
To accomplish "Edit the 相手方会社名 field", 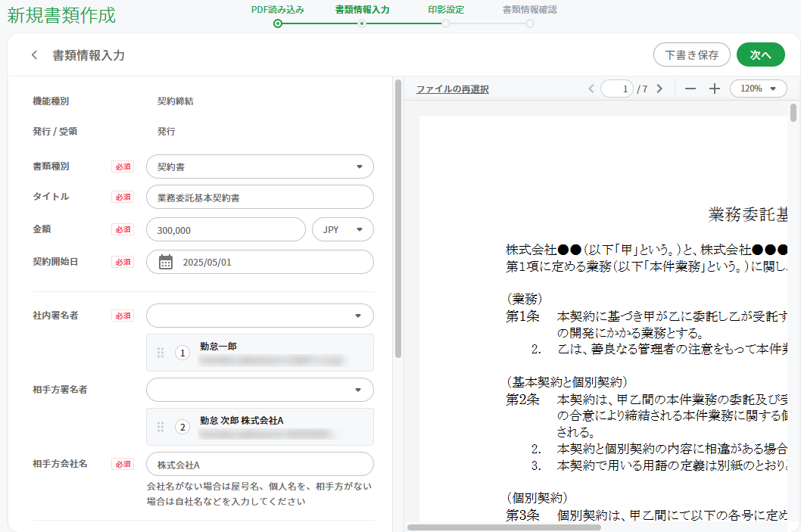I will pyautogui.click(x=260, y=464).
